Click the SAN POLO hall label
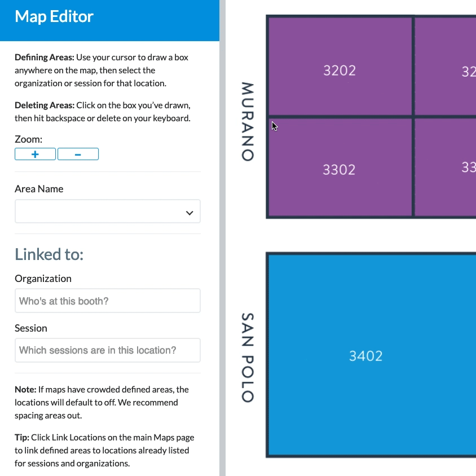The width and height of the screenshot is (476, 476). [x=247, y=358]
